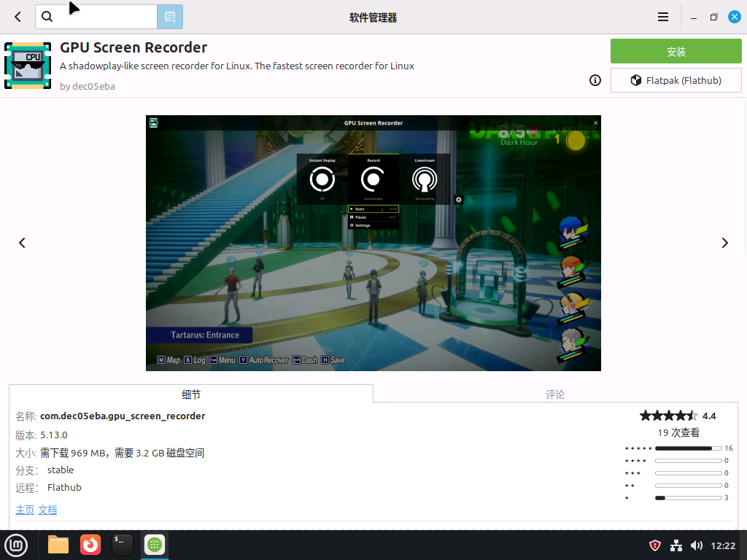Minimize the 软件管理器 window
This screenshot has height=560, width=747.
click(x=694, y=17)
